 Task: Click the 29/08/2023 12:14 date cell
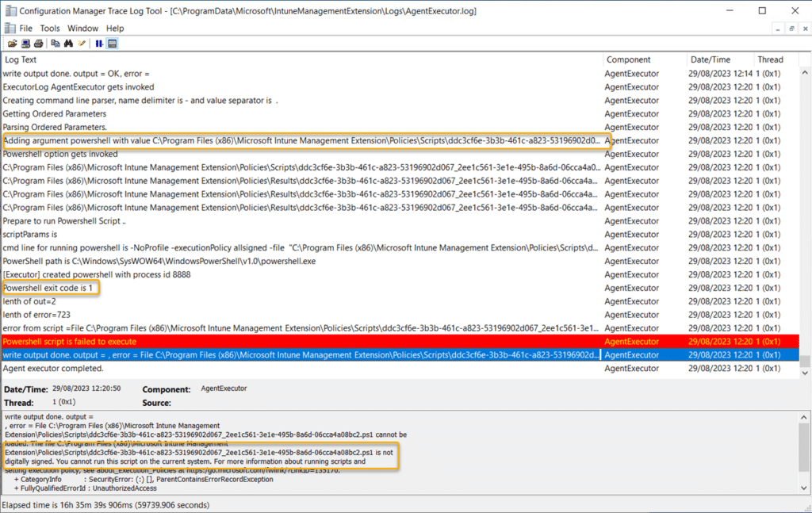tap(720, 74)
